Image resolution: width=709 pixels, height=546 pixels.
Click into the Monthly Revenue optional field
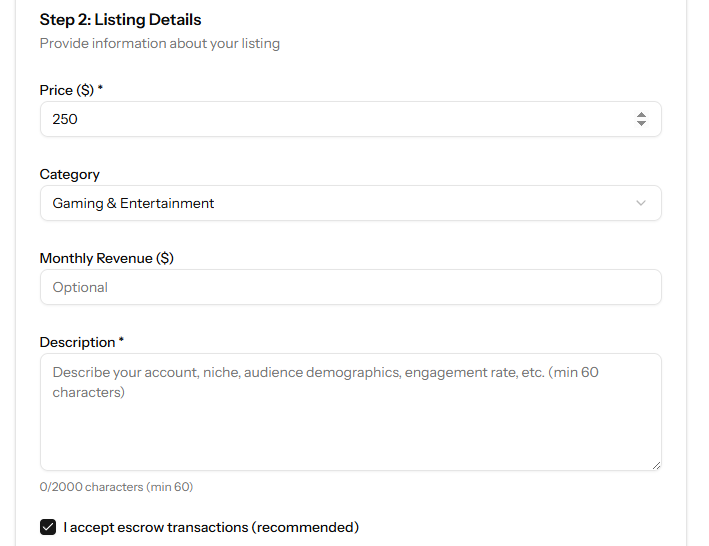351,287
